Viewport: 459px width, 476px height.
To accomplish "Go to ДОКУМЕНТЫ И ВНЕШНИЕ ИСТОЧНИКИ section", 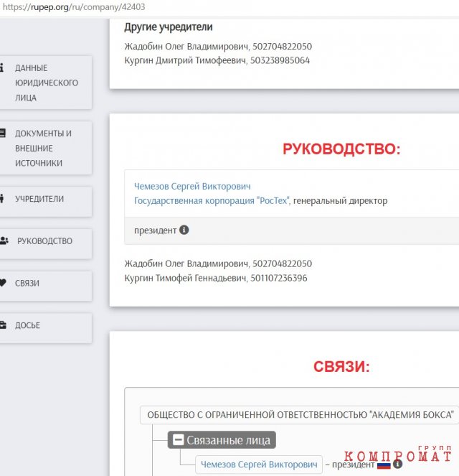I will point(46,148).
